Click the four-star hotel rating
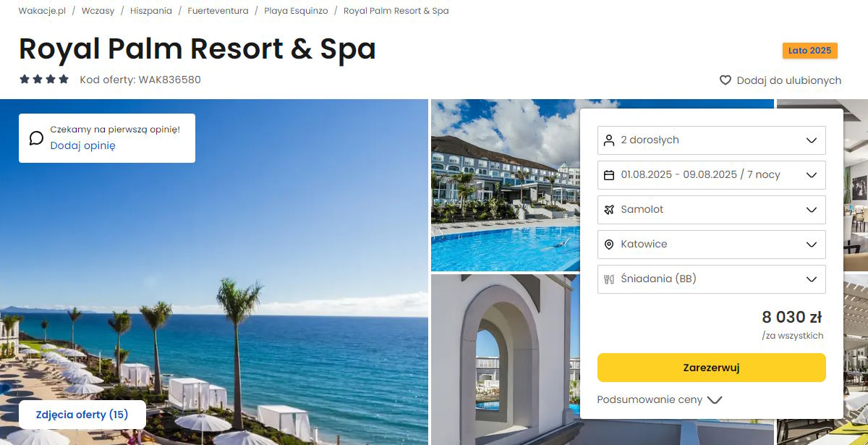Viewport: 868px width, 445px height. tap(44, 80)
